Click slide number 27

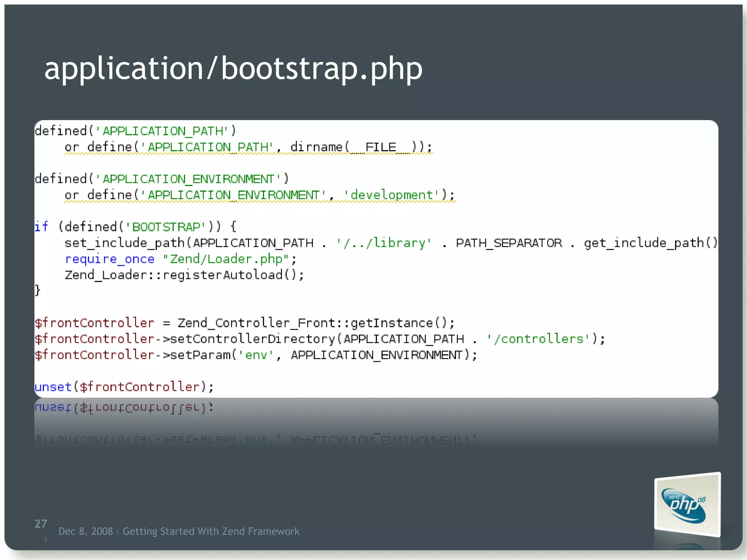pyautogui.click(x=41, y=524)
